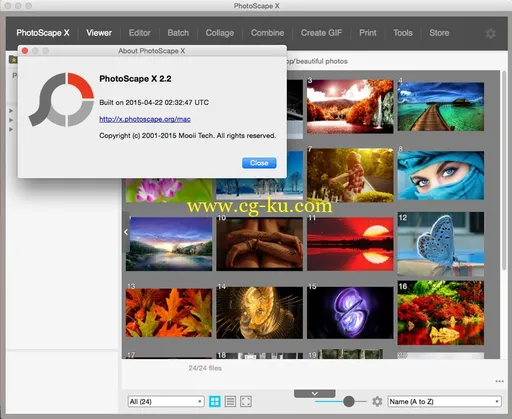The image size is (512, 419).
Task: Open the Combine tab
Action: [x=267, y=33]
